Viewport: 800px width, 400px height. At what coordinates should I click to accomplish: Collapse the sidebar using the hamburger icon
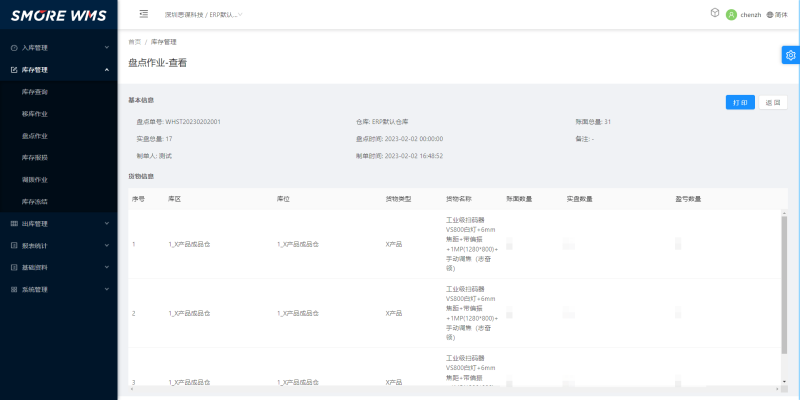144,14
